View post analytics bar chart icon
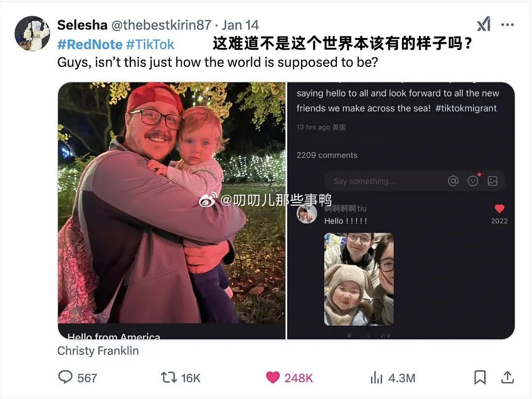532x399 pixels. tap(376, 377)
